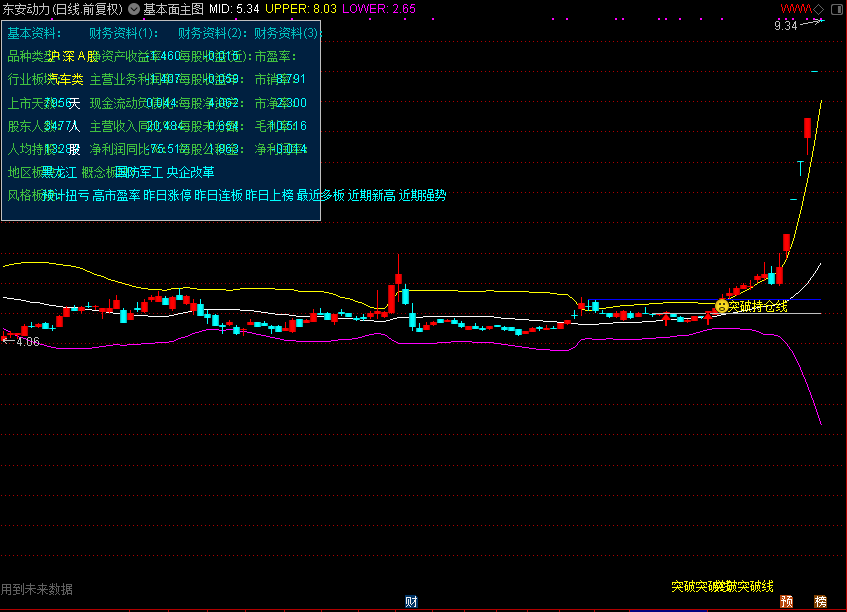Click the 4.06 low price label
The height and width of the screenshot is (612, 847).
(x=28, y=341)
